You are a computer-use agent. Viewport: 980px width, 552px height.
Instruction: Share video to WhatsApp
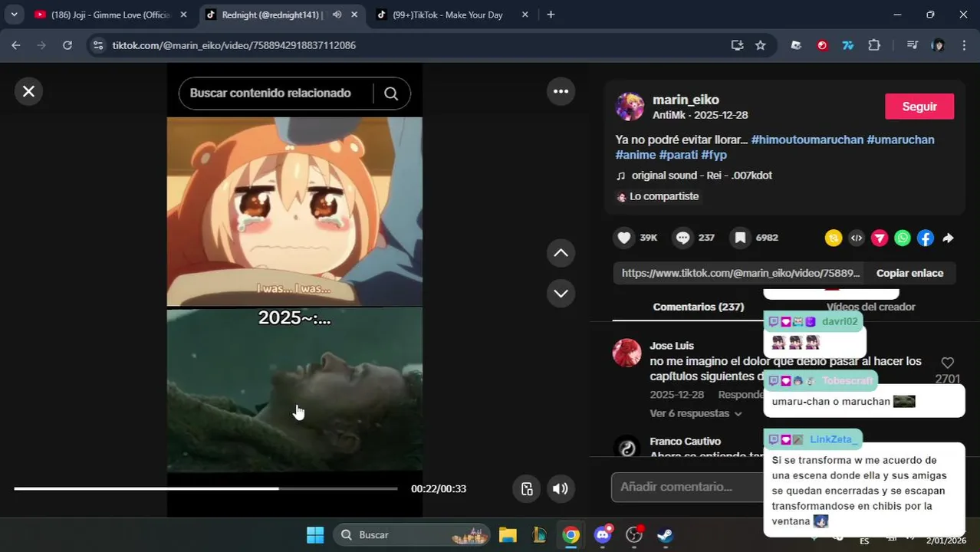(903, 238)
